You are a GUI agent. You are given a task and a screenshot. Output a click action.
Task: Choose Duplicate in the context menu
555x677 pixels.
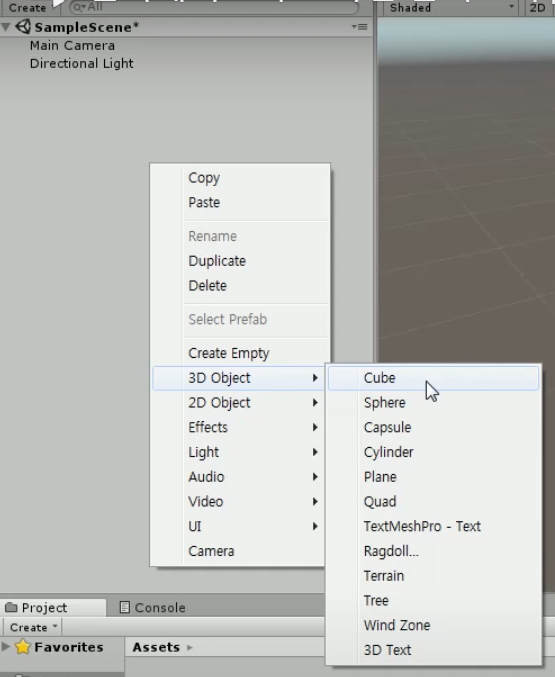[240, 261]
